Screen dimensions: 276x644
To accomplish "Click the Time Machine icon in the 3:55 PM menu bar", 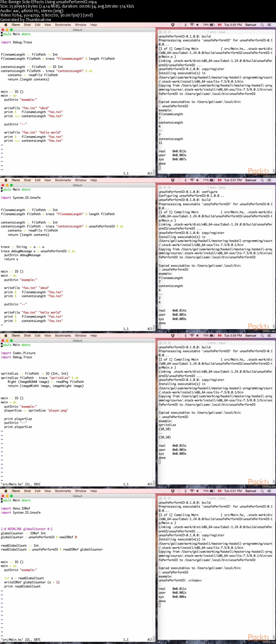I will pos(179,25).
